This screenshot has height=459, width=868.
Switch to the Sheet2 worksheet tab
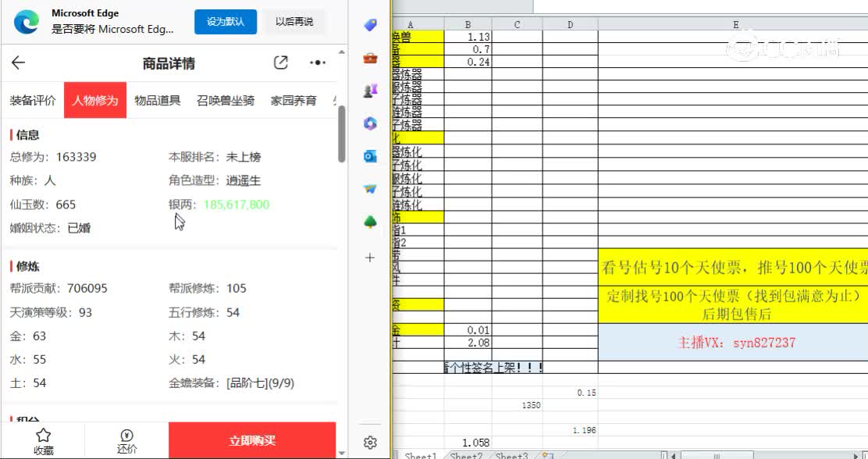point(465,455)
